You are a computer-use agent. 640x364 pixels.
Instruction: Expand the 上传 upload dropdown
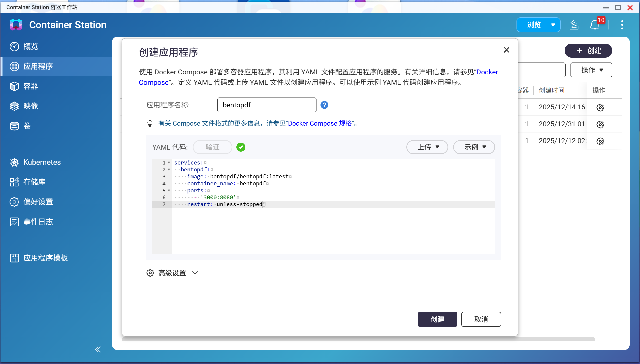(x=427, y=147)
